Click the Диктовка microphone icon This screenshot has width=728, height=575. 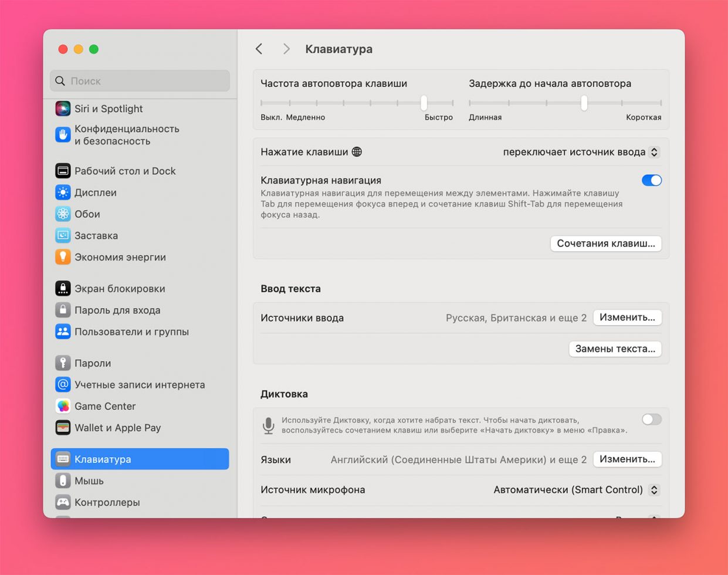(x=268, y=425)
